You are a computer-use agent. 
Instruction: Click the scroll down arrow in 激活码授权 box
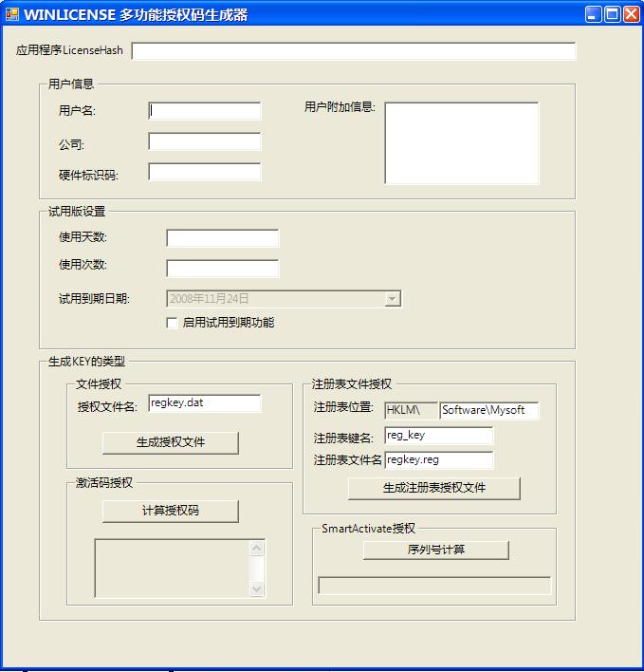pyautogui.click(x=256, y=588)
